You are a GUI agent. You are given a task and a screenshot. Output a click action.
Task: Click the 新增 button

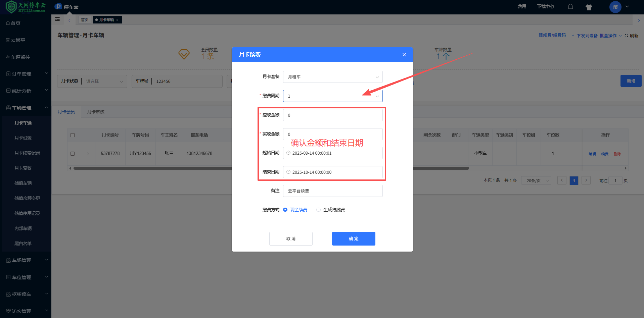(631, 81)
